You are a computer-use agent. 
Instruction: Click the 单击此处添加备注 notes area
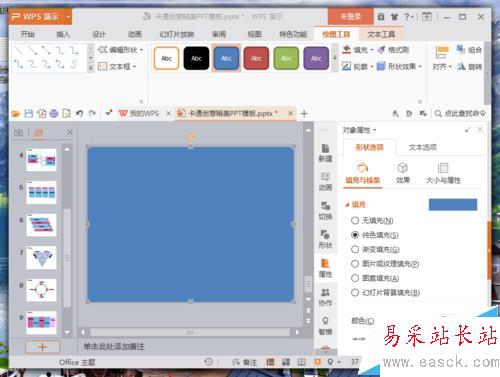114,347
